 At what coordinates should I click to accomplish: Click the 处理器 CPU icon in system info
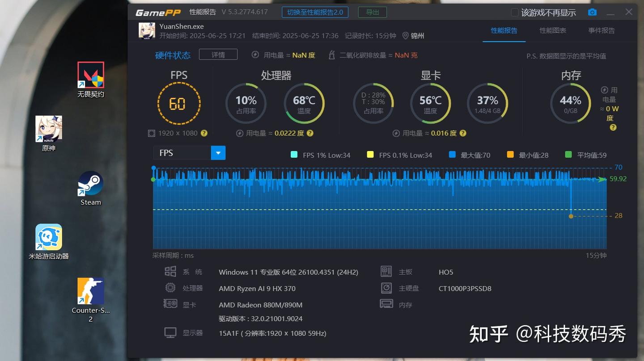tap(170, 288)
